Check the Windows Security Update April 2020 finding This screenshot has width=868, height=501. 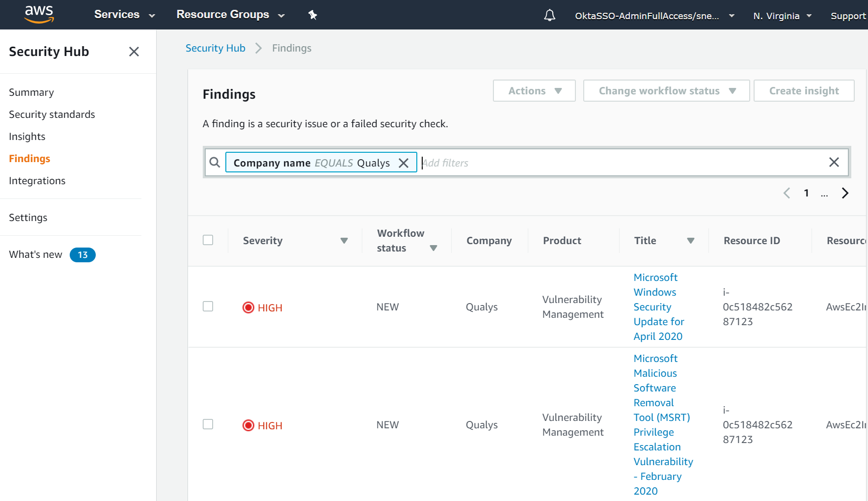(208, 306)
